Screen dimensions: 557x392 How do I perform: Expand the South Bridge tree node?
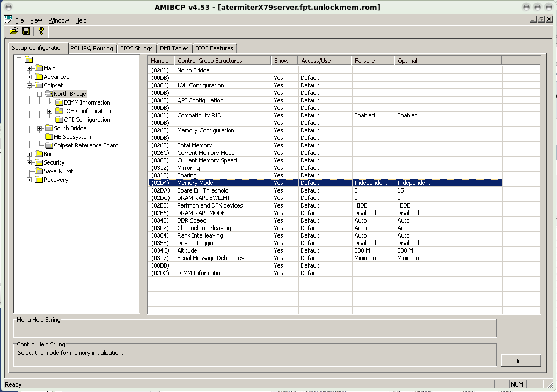(39, 128)
